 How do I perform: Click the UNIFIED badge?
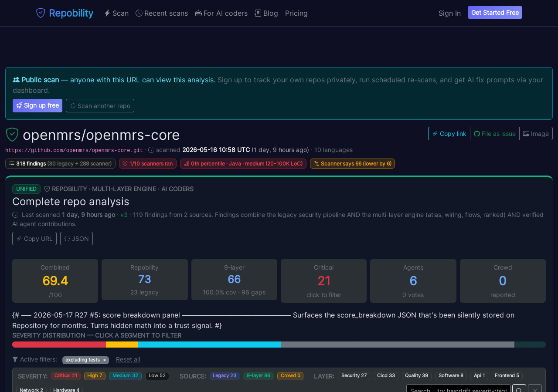point(26,189)
